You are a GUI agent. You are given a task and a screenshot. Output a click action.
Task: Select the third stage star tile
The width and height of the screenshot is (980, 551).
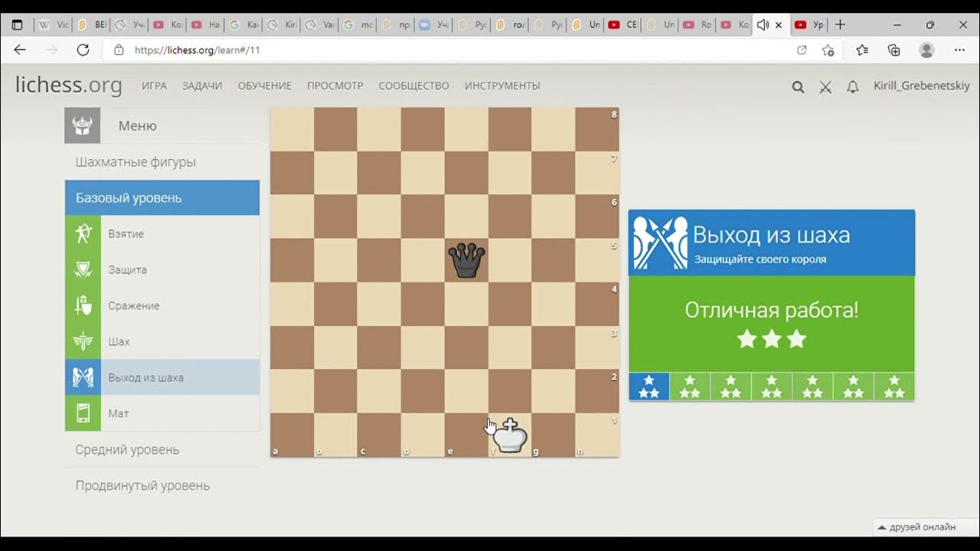point(730,386)
